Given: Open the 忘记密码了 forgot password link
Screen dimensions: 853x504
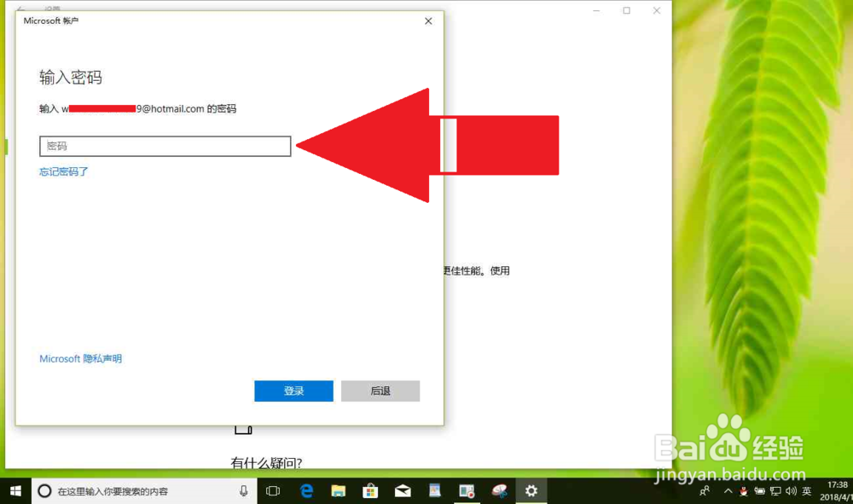Looking at the screenshot, I should 62,171.
